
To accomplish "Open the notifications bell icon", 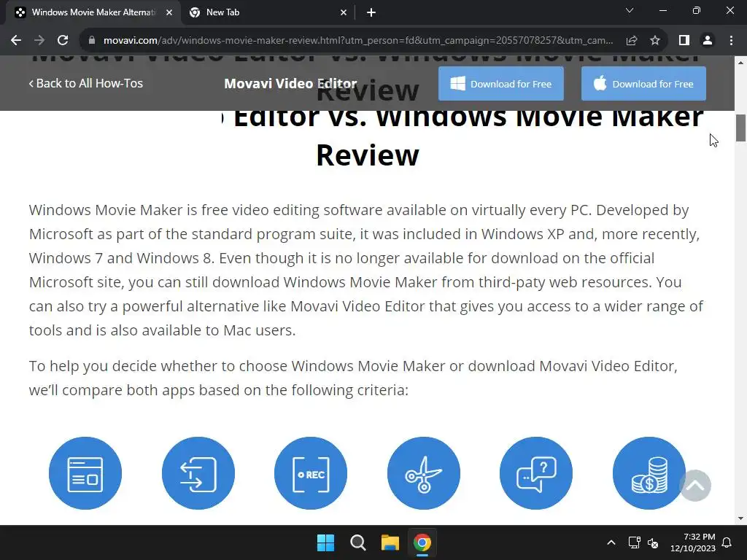I will click(x=727, y=542).
